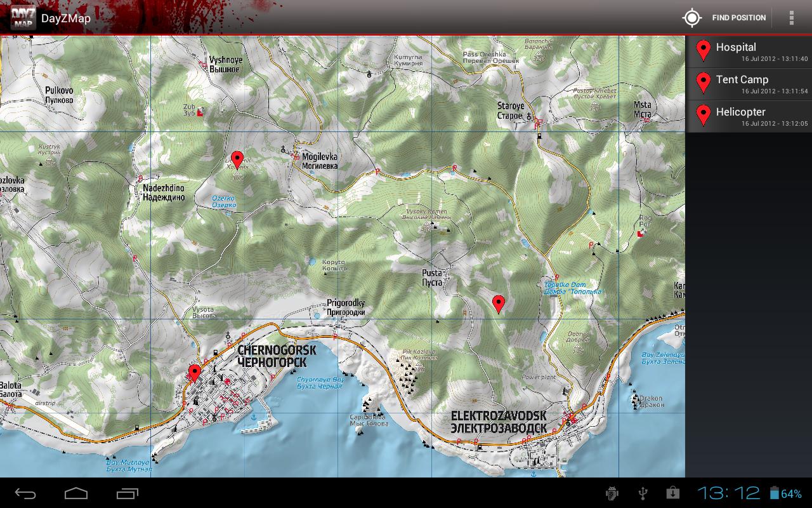812x508 pixels.
Task: Select the Helicopter marker entry
Action: tap(749, 117)
